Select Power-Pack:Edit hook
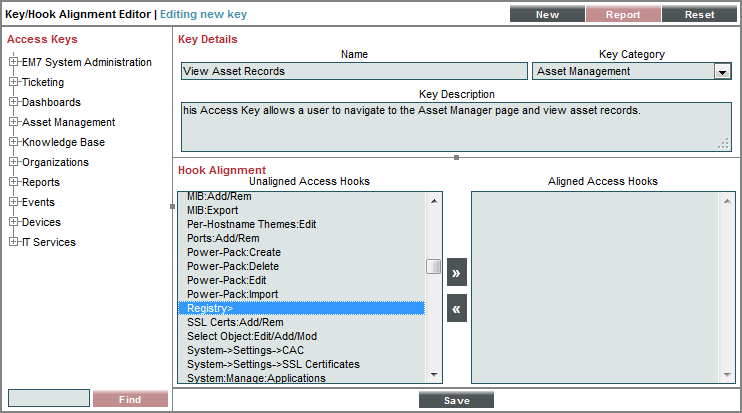This screenshot has height=413, width=742. pos(301,280)
